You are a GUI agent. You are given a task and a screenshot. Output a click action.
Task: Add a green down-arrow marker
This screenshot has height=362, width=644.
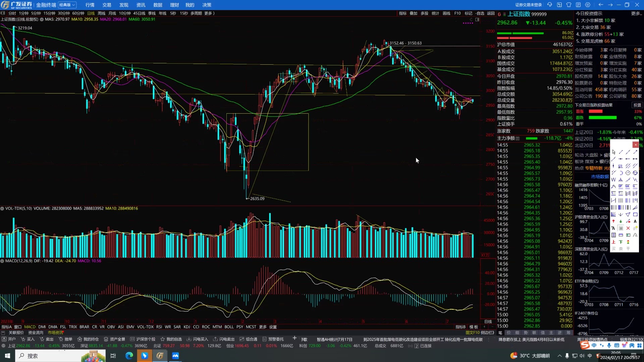point(621,221)
